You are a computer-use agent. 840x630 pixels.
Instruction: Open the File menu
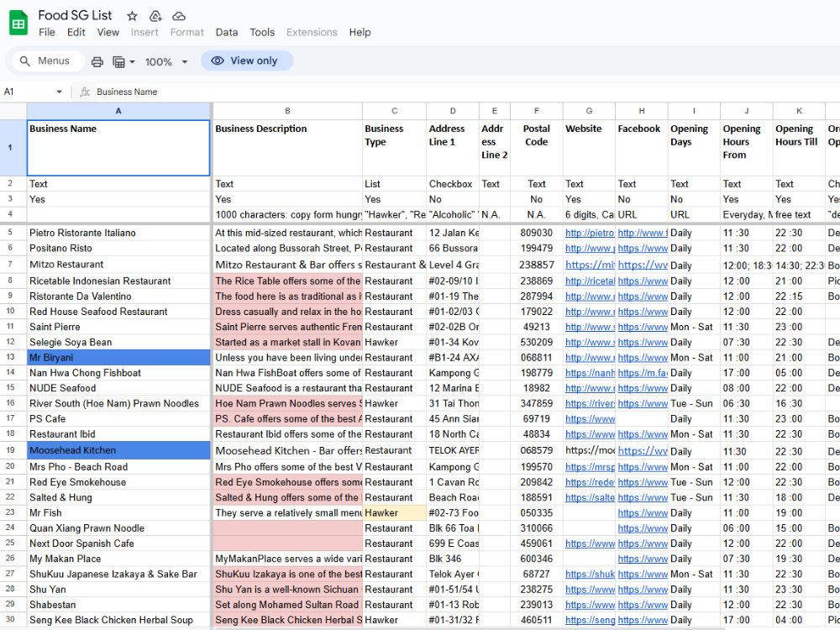click(x=46, y=32)
